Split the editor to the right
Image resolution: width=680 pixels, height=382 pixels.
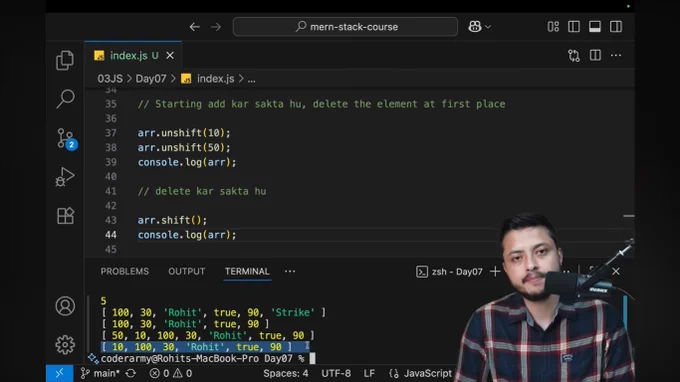click(595, 56)
